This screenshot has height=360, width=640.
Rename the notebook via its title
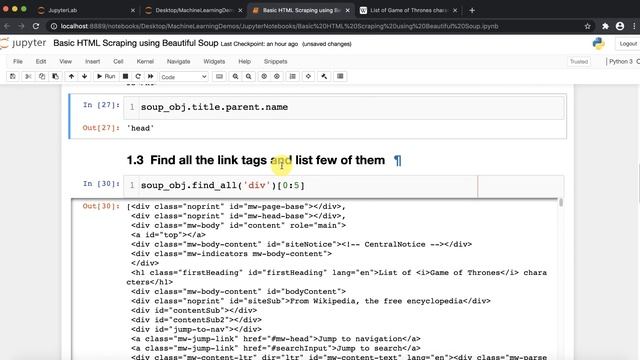(x=136, y=43)
